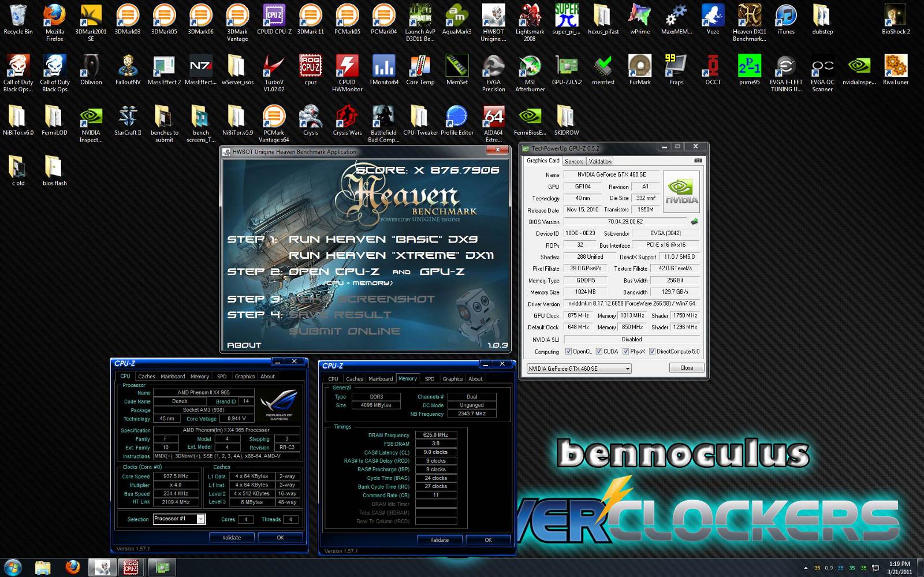Click Validate in the CPU-Z Memory window
Screen dimensions: 924x577
point(439,539)
